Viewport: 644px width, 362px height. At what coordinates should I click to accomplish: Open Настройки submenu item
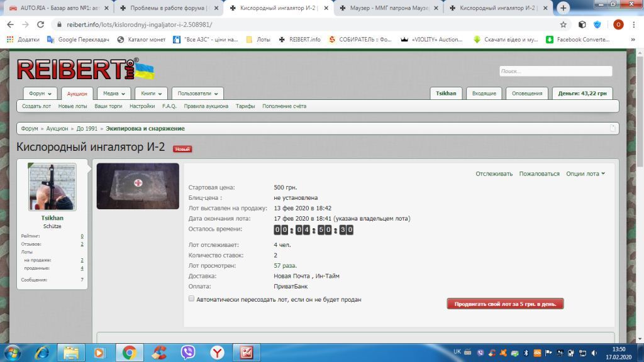(x=142, y=106)
